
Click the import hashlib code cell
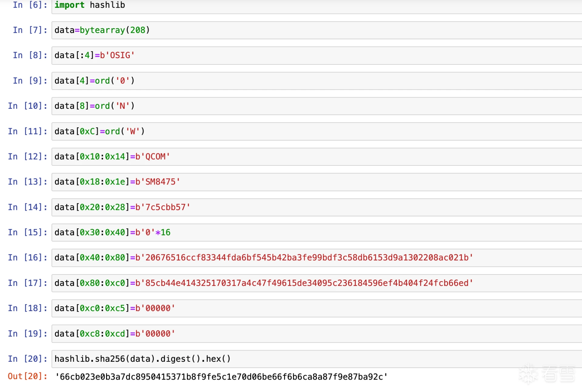(317, 6)
